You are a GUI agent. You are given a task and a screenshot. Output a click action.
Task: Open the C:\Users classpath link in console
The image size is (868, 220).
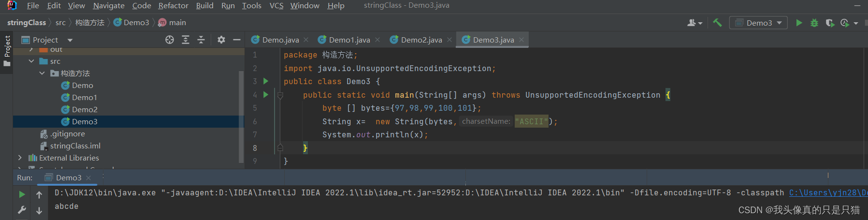pyautogui.click(x=828, y=192)
